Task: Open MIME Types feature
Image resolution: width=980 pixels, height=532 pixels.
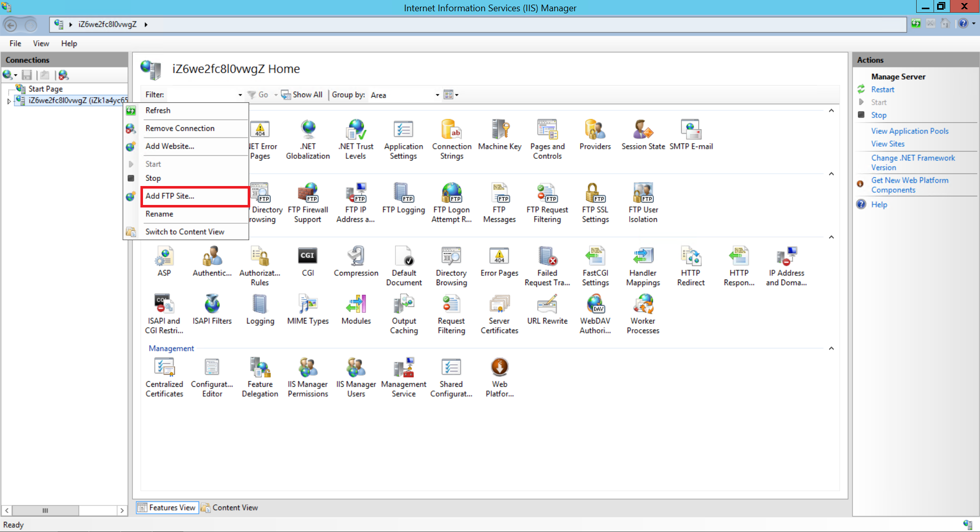Action: click(308, 309)
